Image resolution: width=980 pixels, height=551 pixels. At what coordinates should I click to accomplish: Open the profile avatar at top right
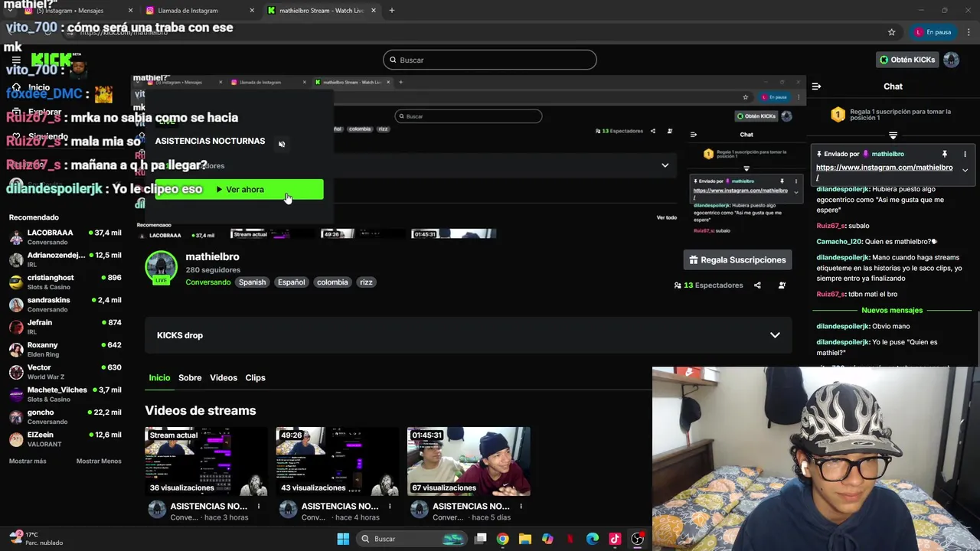click(x=951, y=60)
